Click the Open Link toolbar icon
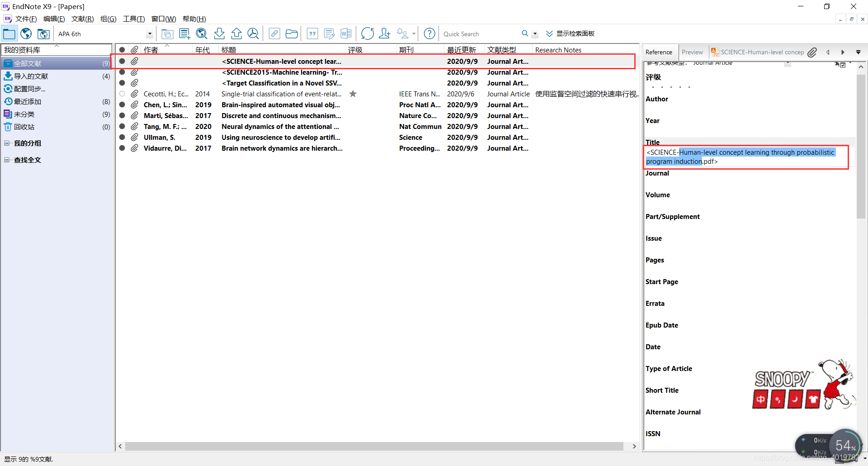This screenshot has width=868, height=466. tap(274, 33)
